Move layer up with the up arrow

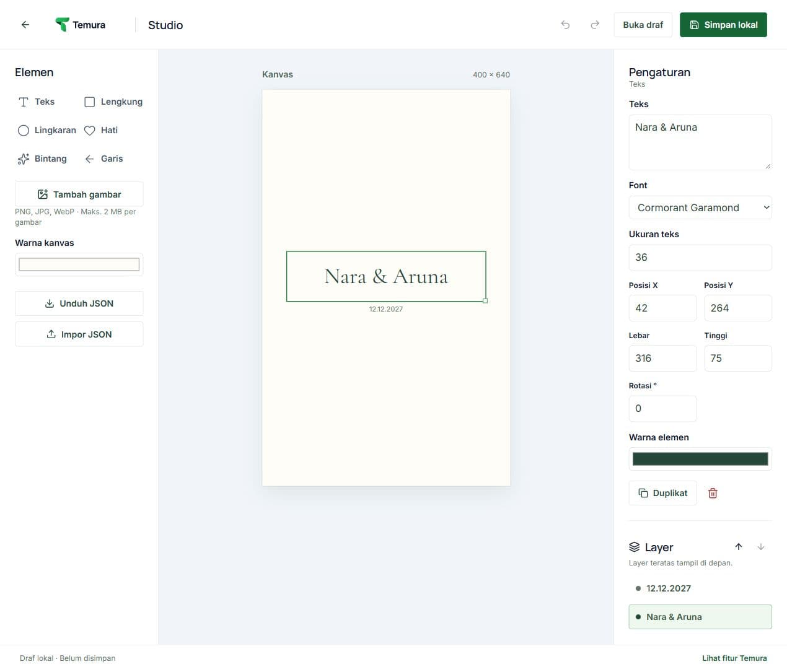(x=739, y=547)
